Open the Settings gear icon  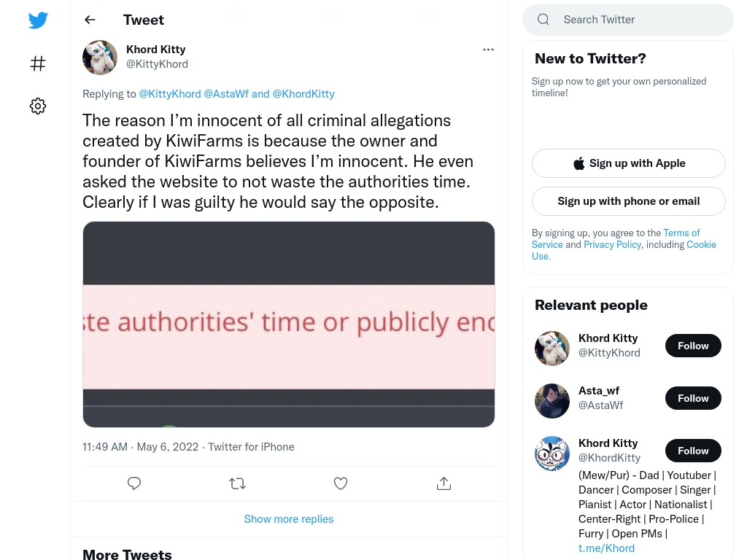click(38, 106)
